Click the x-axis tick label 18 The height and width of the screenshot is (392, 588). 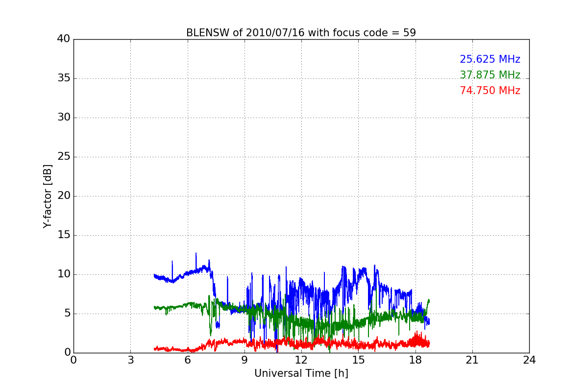[415, 360]
